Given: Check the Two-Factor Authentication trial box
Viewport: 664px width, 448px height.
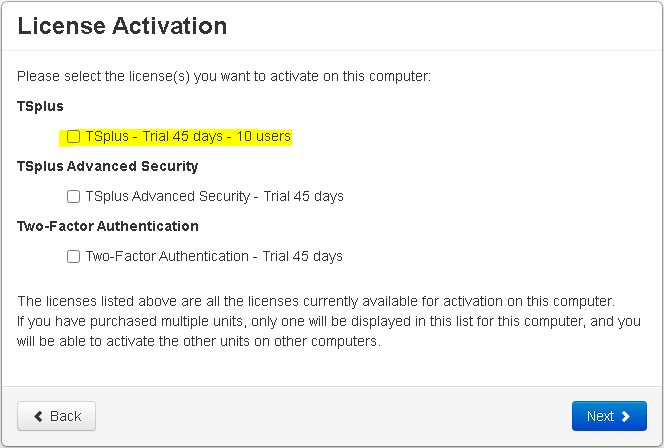Looking at the screenshot, I should (73, 257).
